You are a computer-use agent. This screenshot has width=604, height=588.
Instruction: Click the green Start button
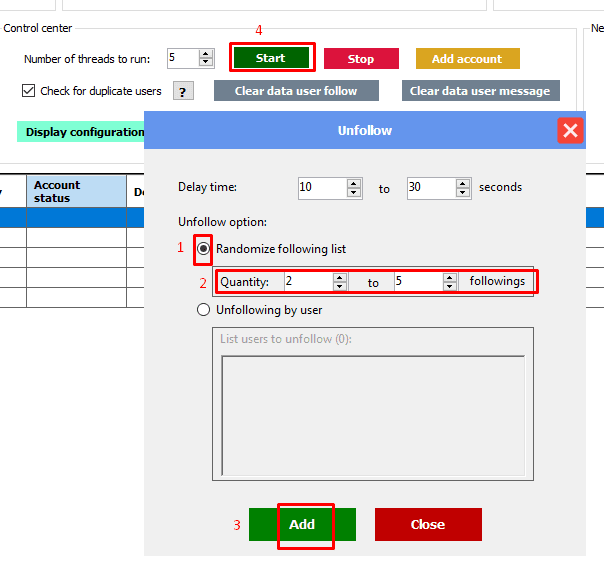(271, 58)
